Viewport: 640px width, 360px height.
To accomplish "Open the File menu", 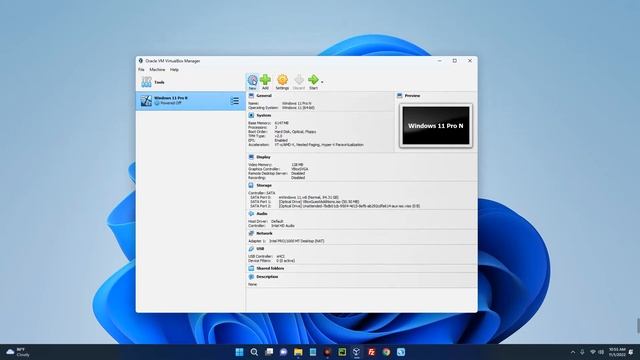I will click(141, 70).
